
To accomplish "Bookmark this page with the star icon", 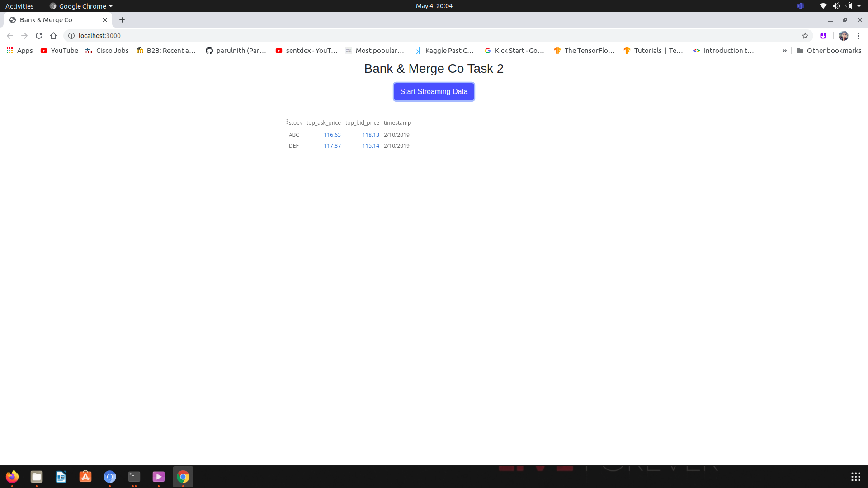I will [806, 36].
